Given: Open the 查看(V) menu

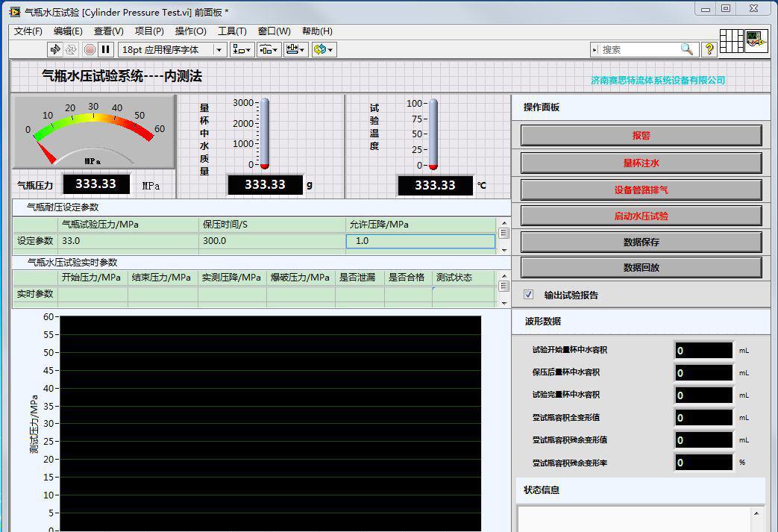Looking at the screenshot, I should pyautogui.click(x=109, y=31).
